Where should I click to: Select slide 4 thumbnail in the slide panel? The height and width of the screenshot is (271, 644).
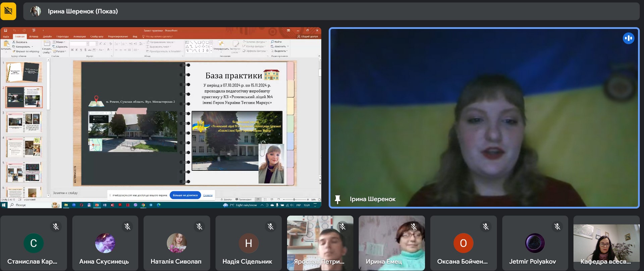click(x=24, y=147)
